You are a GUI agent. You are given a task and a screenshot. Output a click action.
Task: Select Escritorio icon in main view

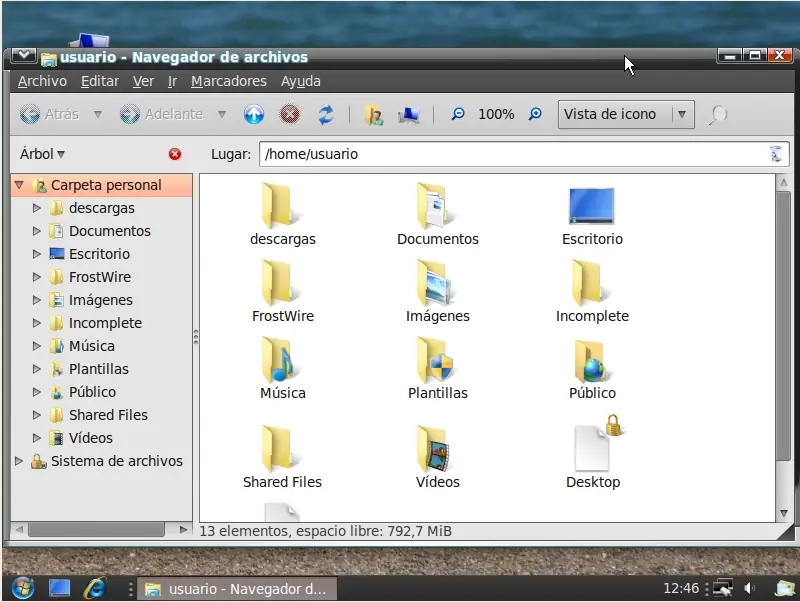[591, 206]
